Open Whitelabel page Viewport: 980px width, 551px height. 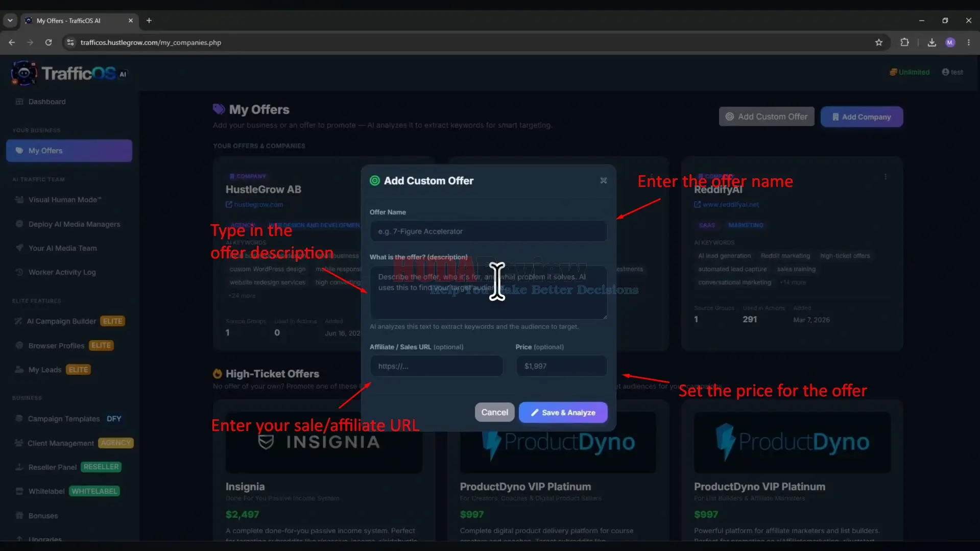tap(46, 491)
